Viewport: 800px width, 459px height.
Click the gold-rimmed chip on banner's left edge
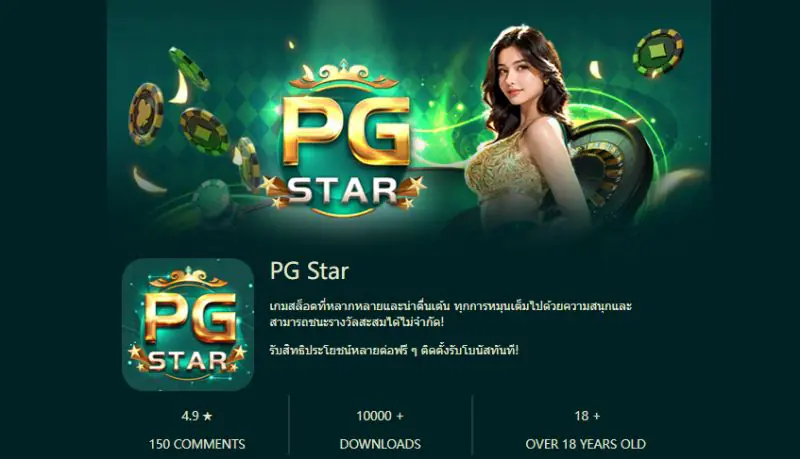(x=146, y=114)
